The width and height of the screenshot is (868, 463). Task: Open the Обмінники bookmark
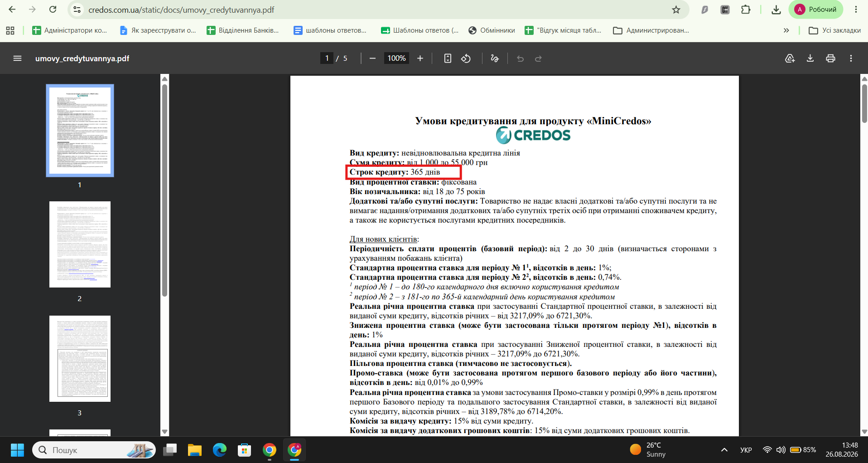tap(492, 30)
